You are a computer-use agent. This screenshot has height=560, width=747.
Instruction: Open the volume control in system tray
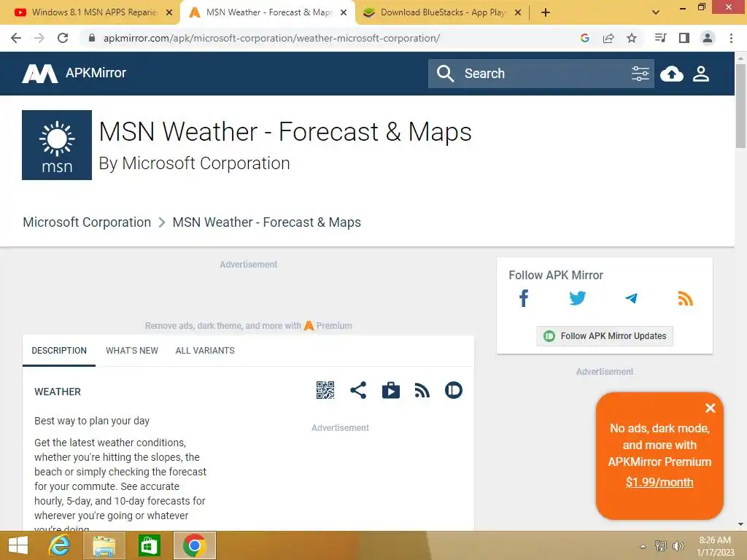pyautogui.click(x=678, y=546)
